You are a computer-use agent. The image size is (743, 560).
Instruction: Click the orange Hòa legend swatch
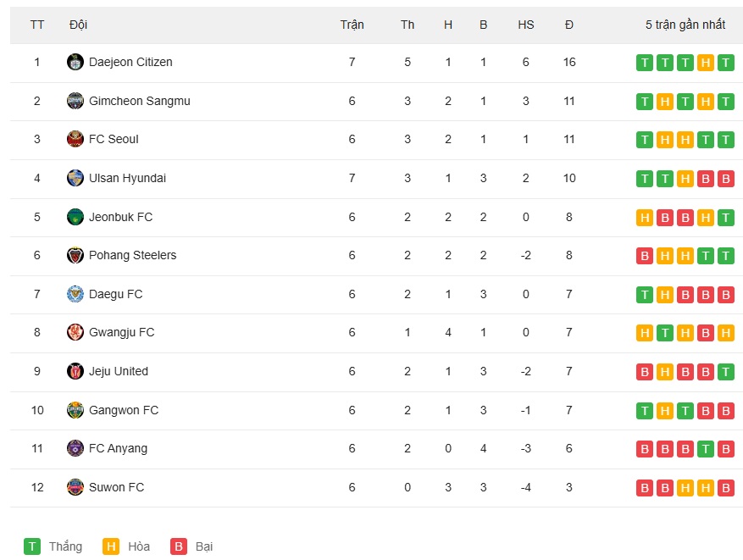(x=111, y=546)
